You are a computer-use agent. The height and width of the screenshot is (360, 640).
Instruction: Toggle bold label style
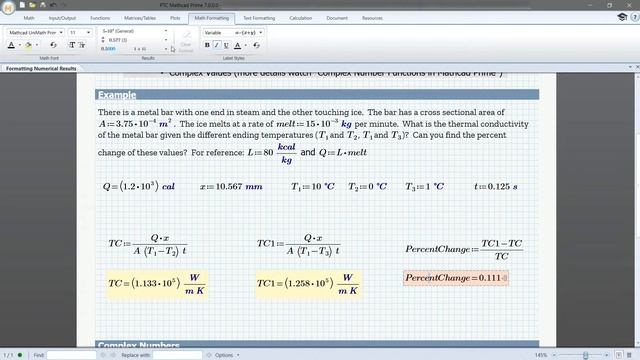coord(207,45)
